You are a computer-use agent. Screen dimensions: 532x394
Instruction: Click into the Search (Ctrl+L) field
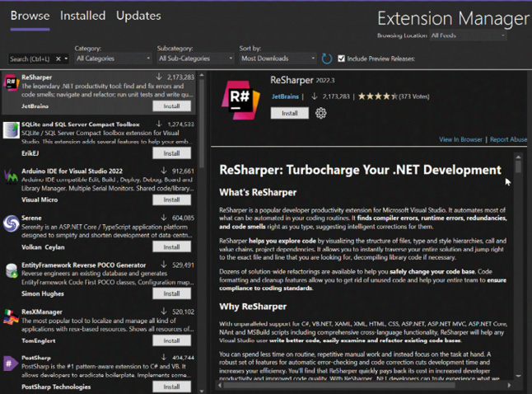coord(30,59)
